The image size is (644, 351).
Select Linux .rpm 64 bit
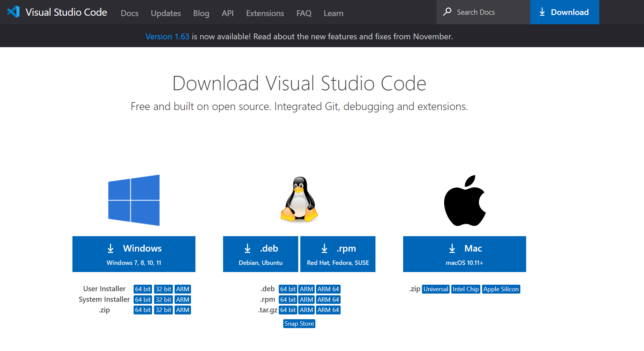point(288,300)
